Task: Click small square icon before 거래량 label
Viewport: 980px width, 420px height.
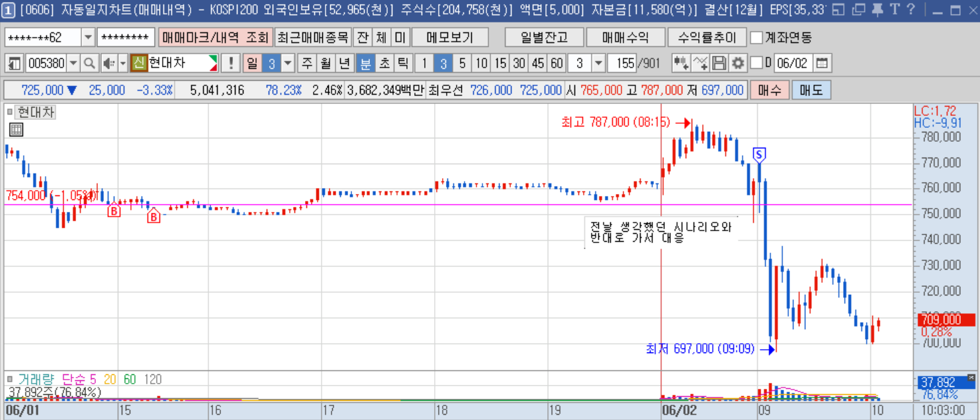Action: pos(10,380)
